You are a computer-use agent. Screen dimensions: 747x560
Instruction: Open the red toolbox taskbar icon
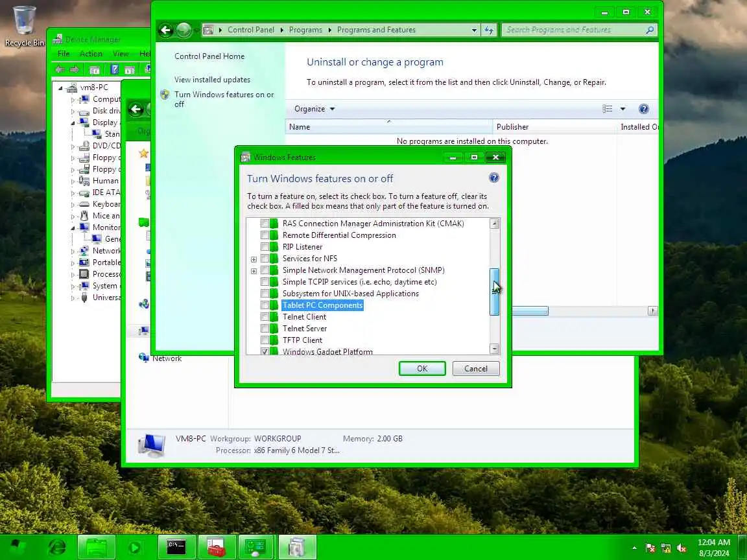coord(217,546)
